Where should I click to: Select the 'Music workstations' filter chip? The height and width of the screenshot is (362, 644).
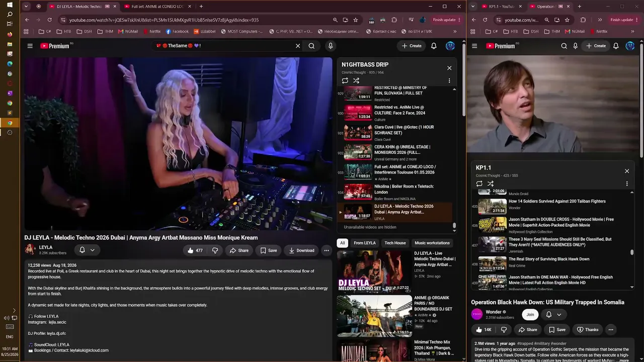tap(432, 243)
